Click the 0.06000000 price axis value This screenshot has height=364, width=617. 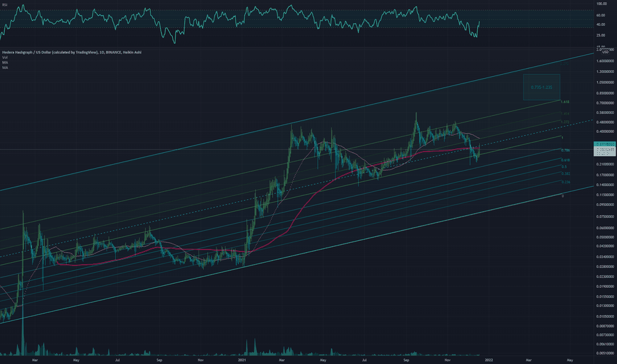pos(605,228)
